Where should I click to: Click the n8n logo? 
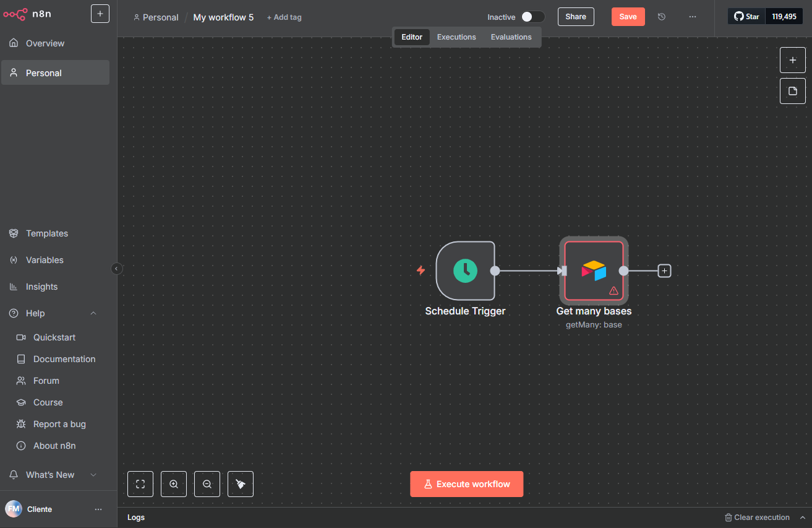pyautogui.click(x=27, y=14)
